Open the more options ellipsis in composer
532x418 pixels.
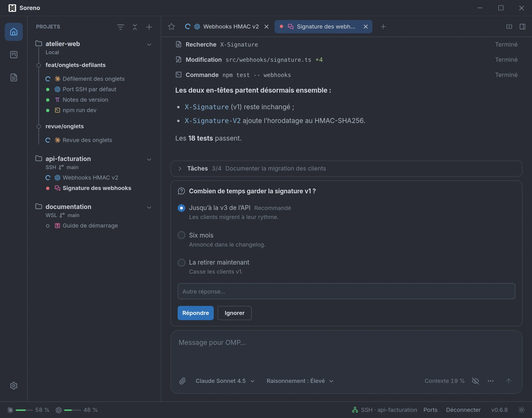pos(491,381)
